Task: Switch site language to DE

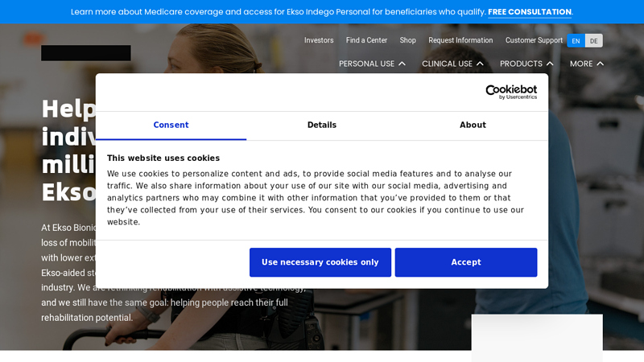Action: click(593, 41)
